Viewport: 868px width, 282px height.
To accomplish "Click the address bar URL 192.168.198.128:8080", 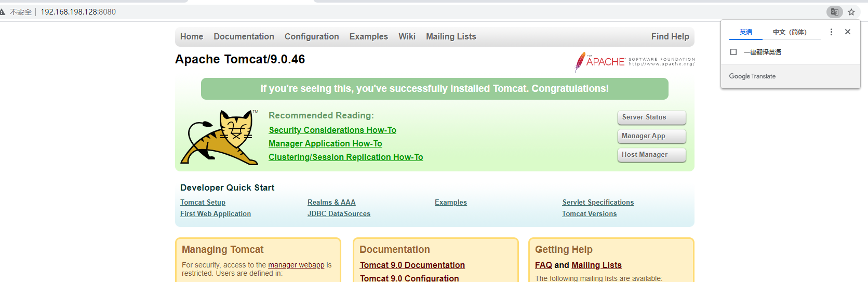I will pos(78,12).
